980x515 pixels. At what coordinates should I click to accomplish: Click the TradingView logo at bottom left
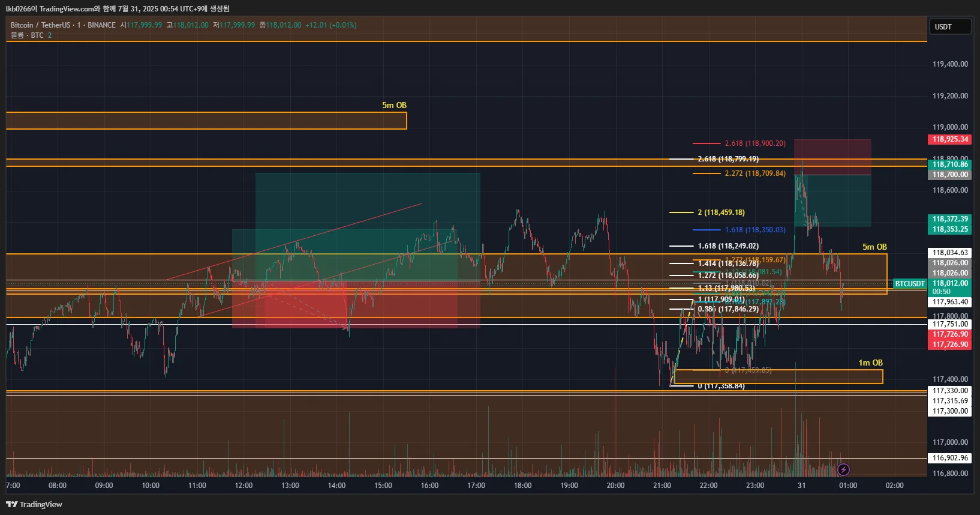34,504
